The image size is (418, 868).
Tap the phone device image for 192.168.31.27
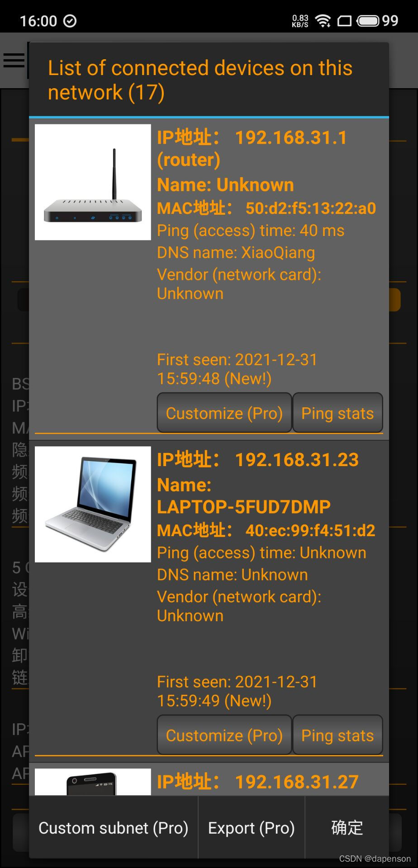tap(93, 782)
